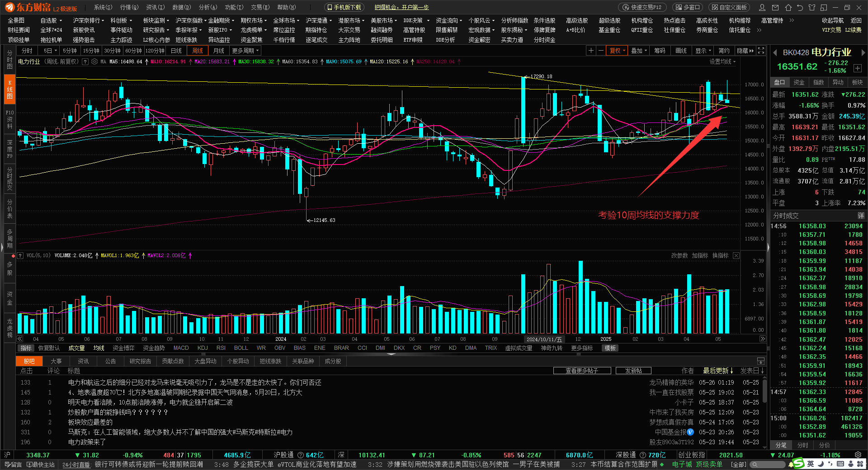Viewport: 868px width, 470px height.
Task: Click the back arrow icon in title bar
Action: click(800, 8)
